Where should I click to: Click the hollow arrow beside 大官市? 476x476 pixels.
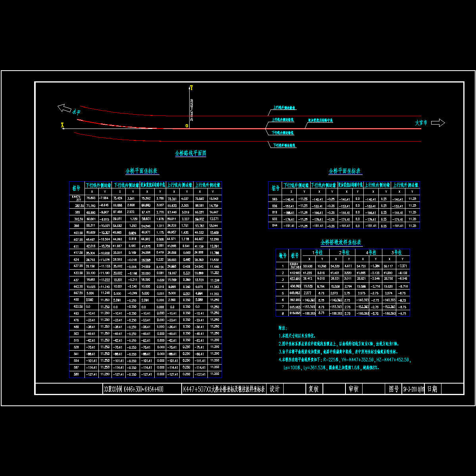click(x=438, y=123)
